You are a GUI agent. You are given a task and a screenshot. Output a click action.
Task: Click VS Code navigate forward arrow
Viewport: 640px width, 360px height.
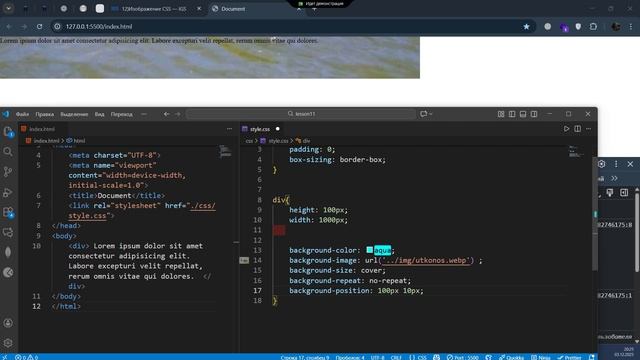(178, 114)
